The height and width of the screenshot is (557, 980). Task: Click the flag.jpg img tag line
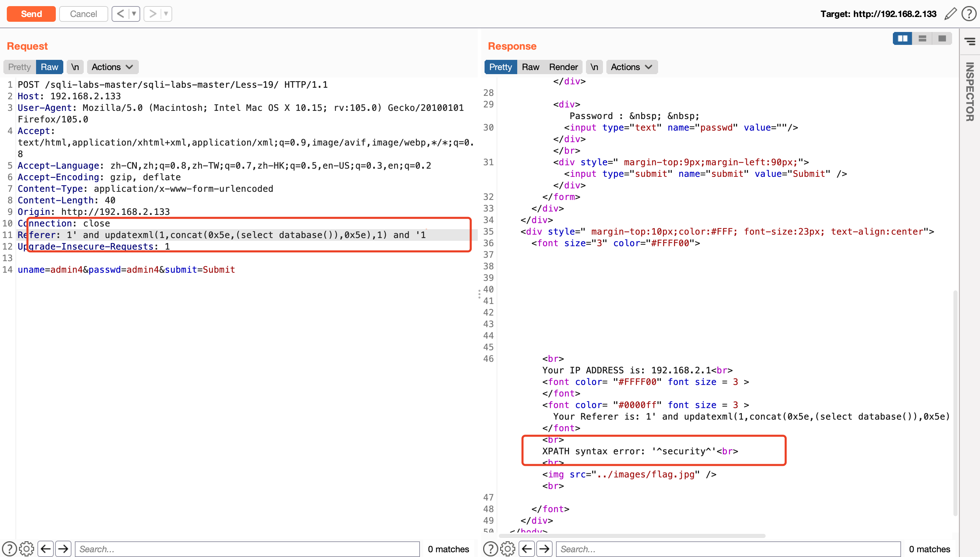(629, 474)
